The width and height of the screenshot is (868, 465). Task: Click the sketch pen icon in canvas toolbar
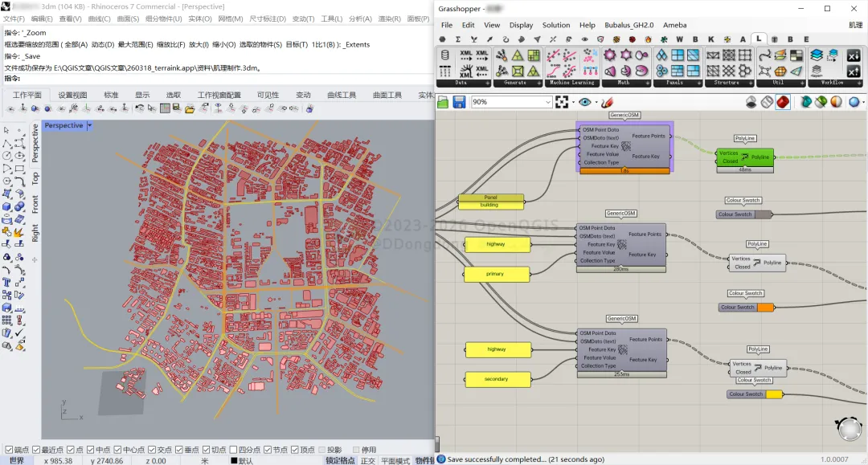point(607,102)
